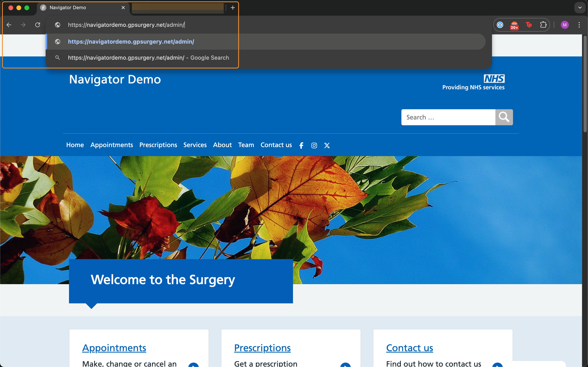Open the Chrome three-dot menu
The image size is (588, 367).
pos(579,25)
